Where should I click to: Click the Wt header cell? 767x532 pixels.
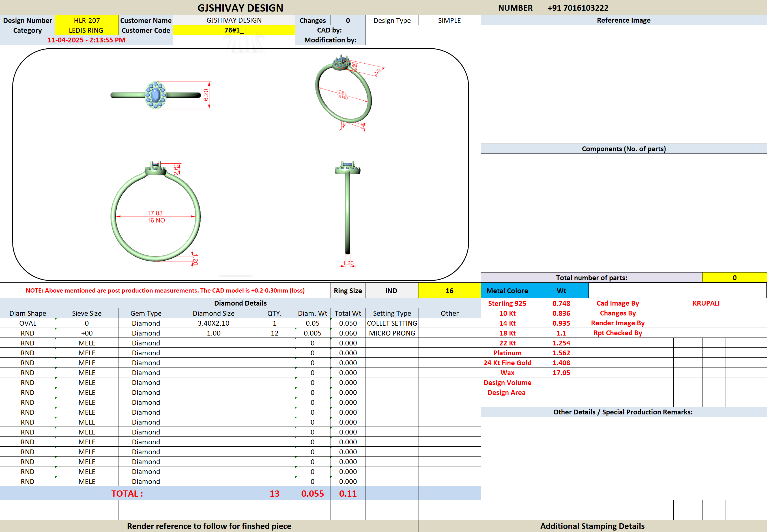pyautogui.click(x=561, y=291)
